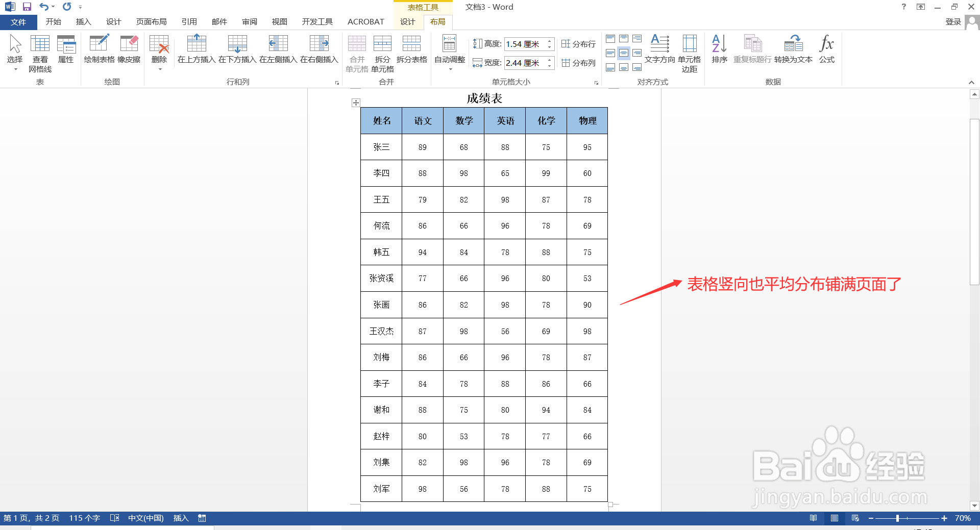Screen dimensions: 980x530
Task: Switch to read mode view
Action: [x=813, y=518]
